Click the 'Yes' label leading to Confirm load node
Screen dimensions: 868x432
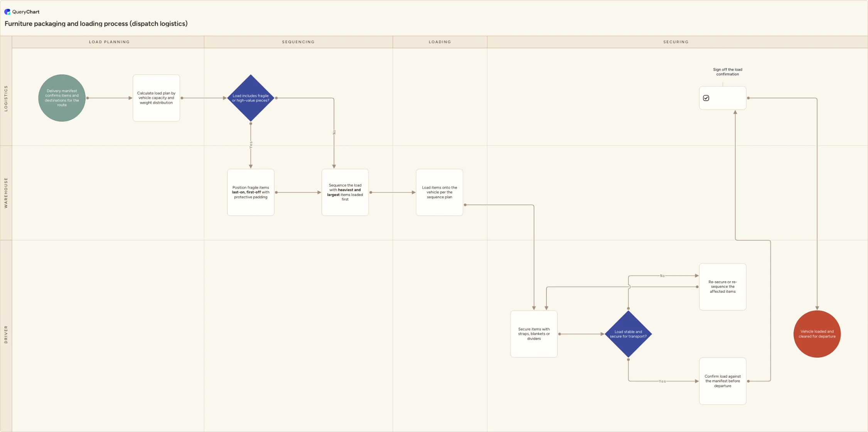pyautogui.click(x=662, y=381)
